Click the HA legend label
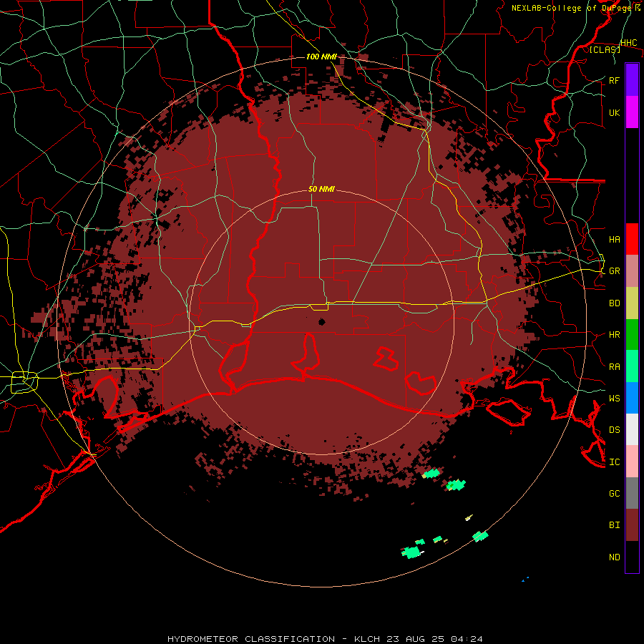Viewport: 644px width, 644px height. tap(614, 239)
